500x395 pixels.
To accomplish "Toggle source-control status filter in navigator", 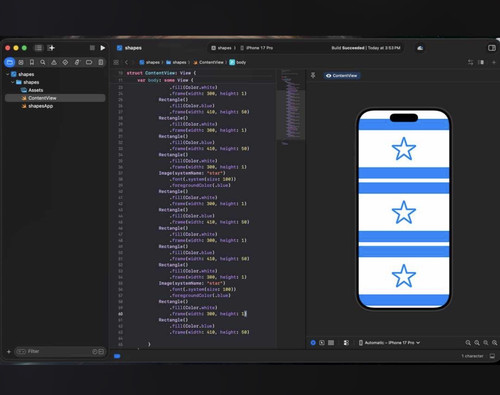I will tap(101, 351).
